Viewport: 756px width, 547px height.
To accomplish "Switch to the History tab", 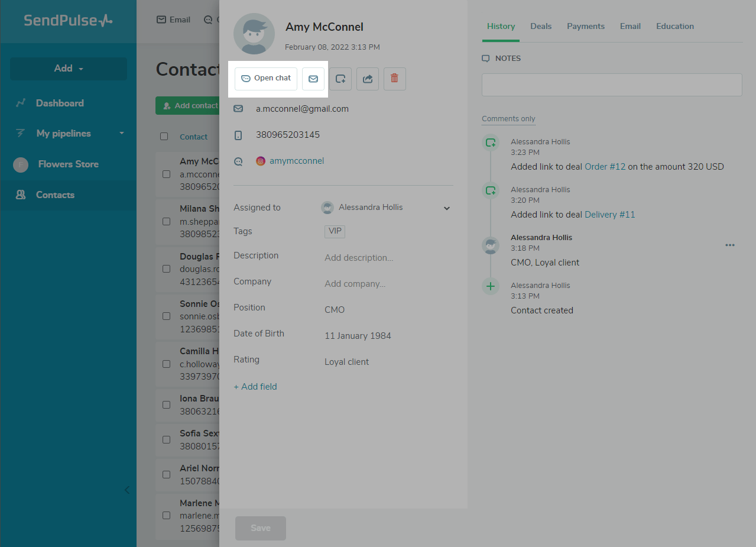I will coord(501,26).
